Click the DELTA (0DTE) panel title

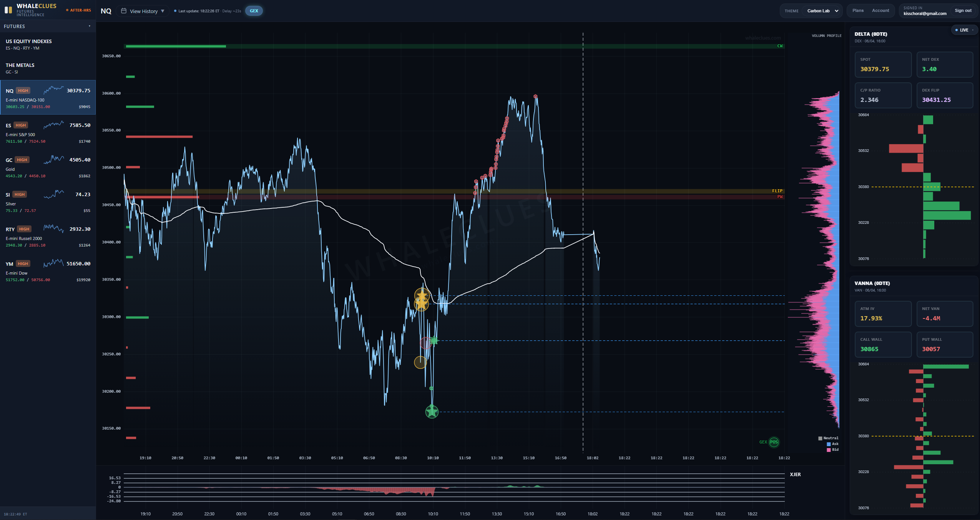pos(871,34)
